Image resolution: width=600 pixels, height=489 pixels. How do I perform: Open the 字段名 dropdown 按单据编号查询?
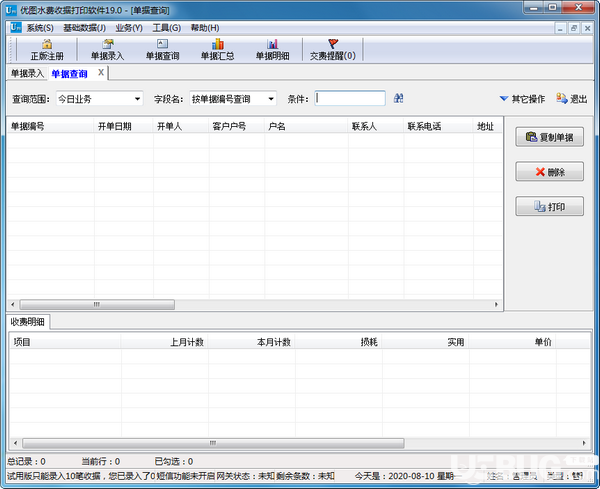233,99
